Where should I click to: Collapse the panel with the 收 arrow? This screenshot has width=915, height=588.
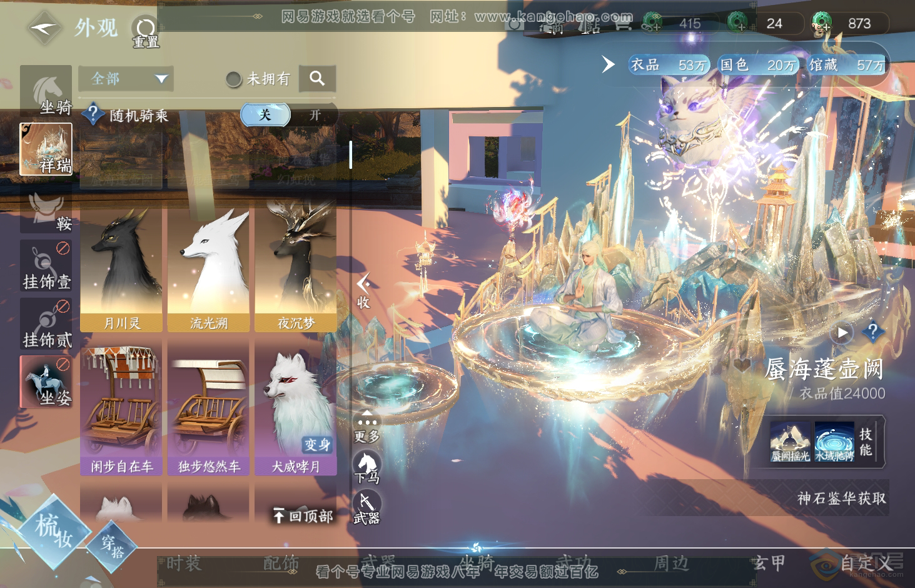tap(363, 291)
